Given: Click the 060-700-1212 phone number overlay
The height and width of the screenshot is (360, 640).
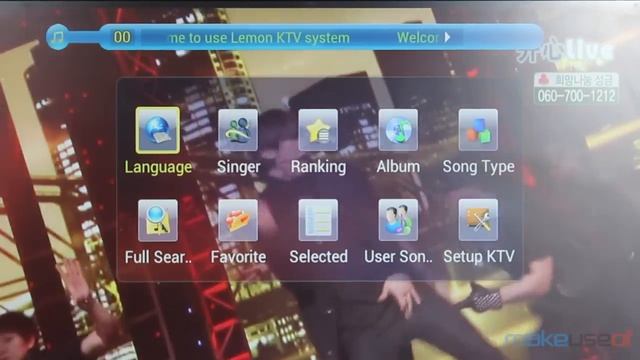Looking at the screenshot, I should (x=576, y=96).
